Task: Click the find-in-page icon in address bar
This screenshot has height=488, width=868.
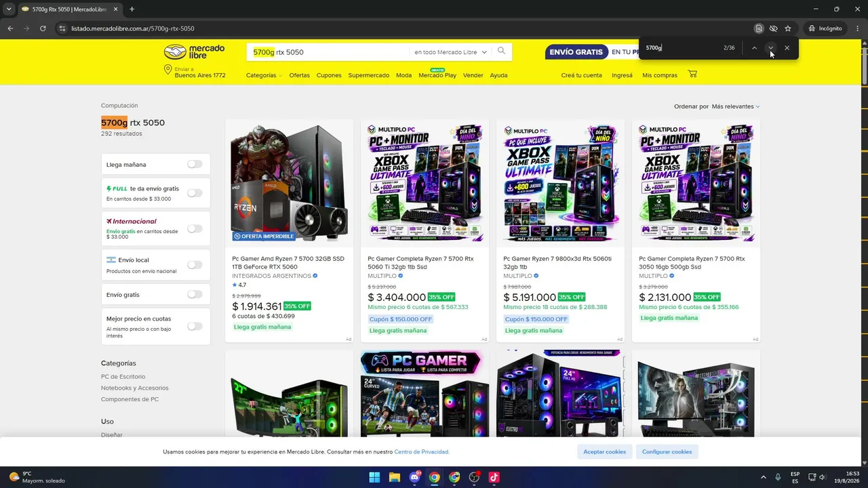Action: pyautogui.click(x=759, y=28)
